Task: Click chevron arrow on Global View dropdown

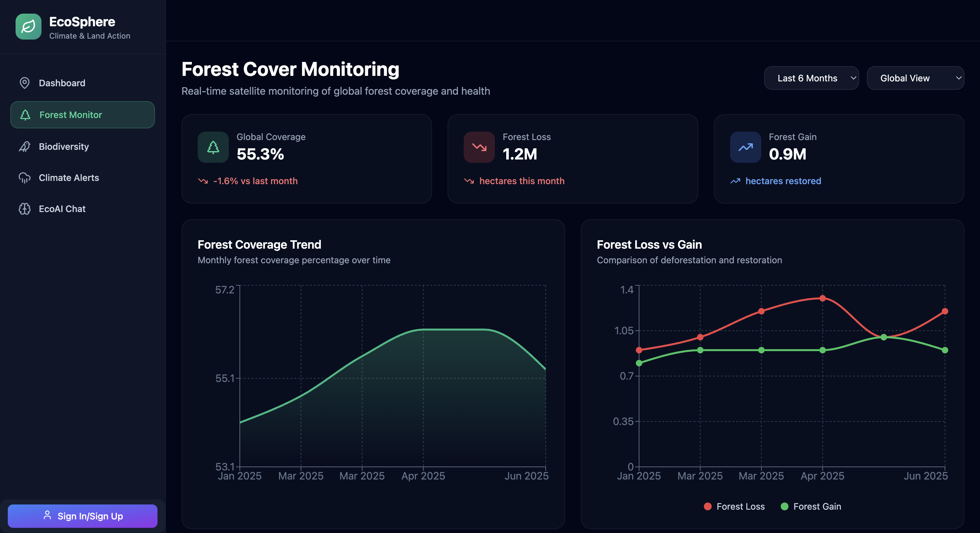Action: click(x=958, y=78)
